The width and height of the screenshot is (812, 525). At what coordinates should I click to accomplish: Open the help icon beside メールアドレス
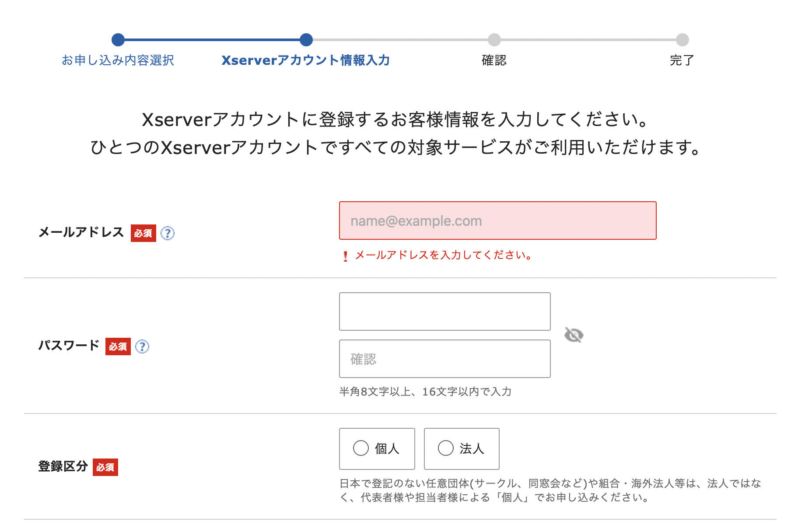click(x=167, y=233)
